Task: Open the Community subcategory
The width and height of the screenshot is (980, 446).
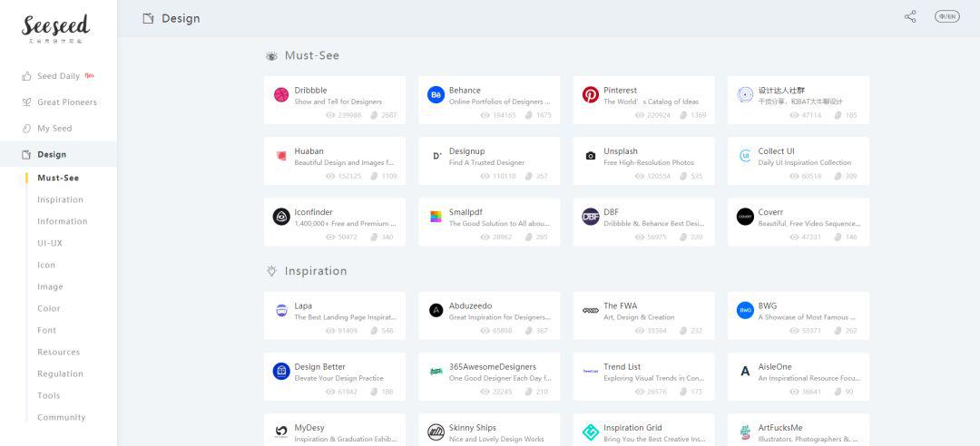Action: pyautogui.click(x=62, y=417)
